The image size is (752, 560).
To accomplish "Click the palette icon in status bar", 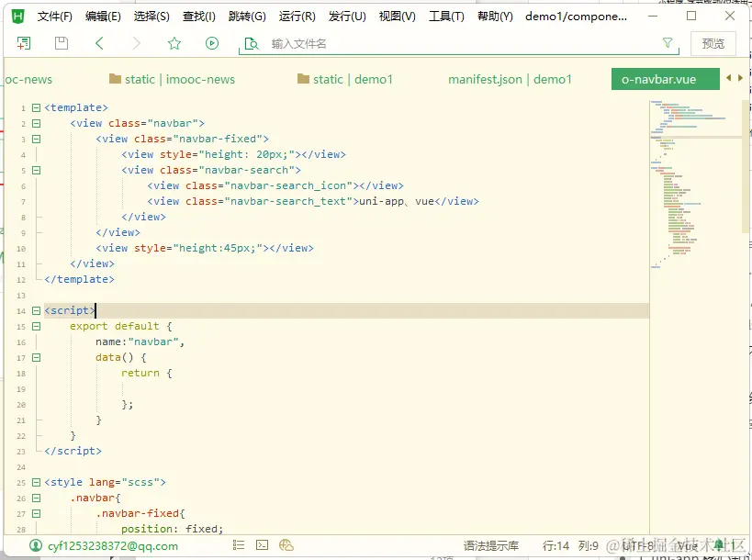I will (x=286, y=544).
